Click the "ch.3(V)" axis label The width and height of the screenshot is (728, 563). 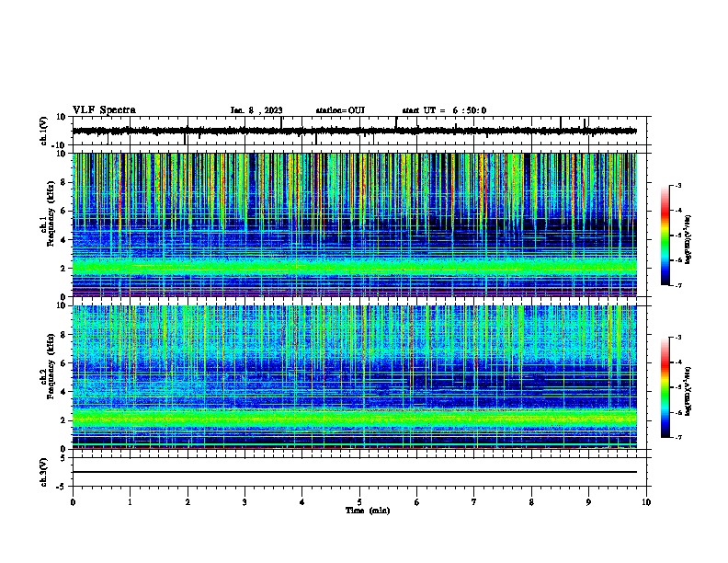[x=44, y=472]
